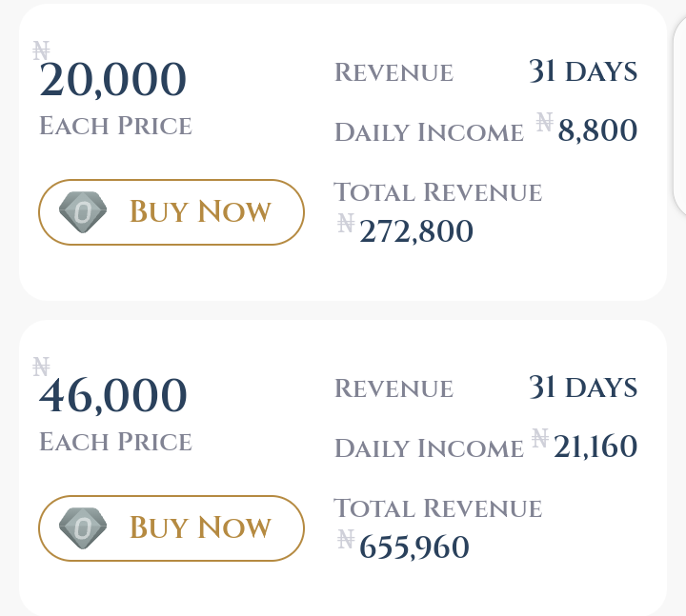This screenshot has width=686, height=616.
Task: Click the 272,800 total revenue figure
Action: point(416,231)
